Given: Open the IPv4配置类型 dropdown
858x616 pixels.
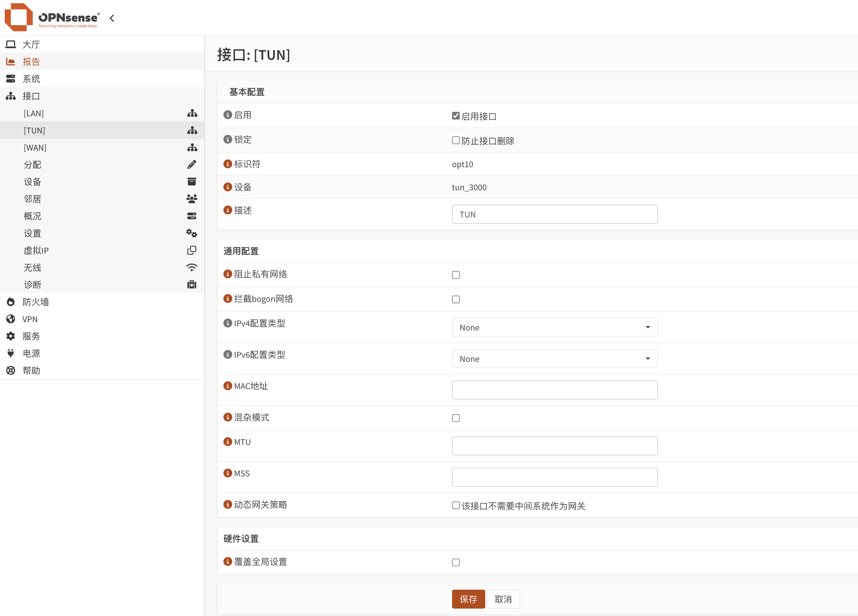Looking at the screenshot, I should click(x=554, y=327).
